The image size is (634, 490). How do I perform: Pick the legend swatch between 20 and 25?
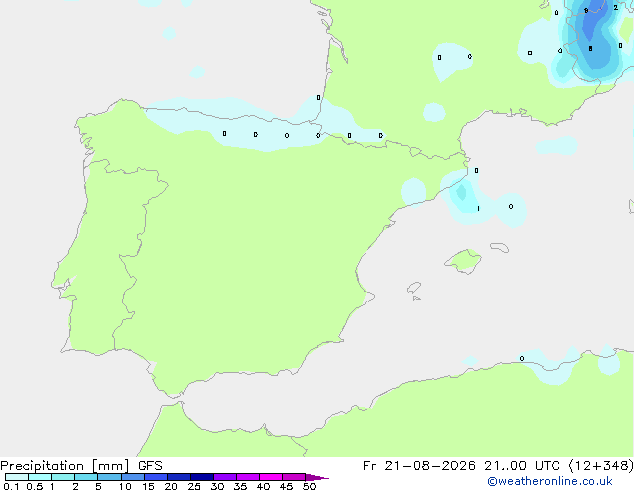point(179,477)
